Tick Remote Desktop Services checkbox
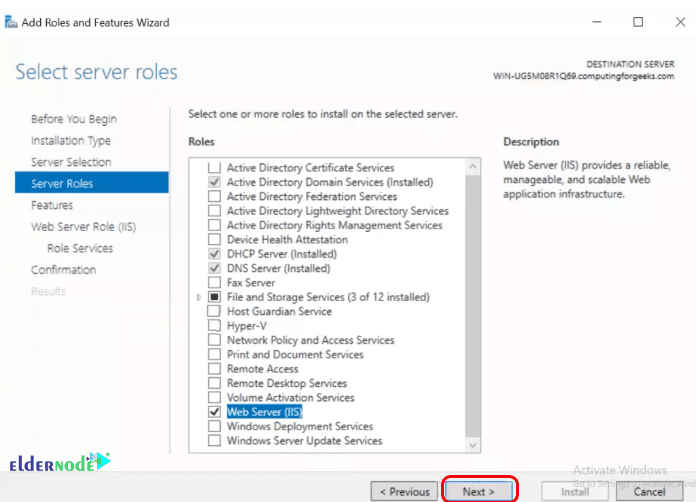 pyautogui.click(x=213, y=383)
